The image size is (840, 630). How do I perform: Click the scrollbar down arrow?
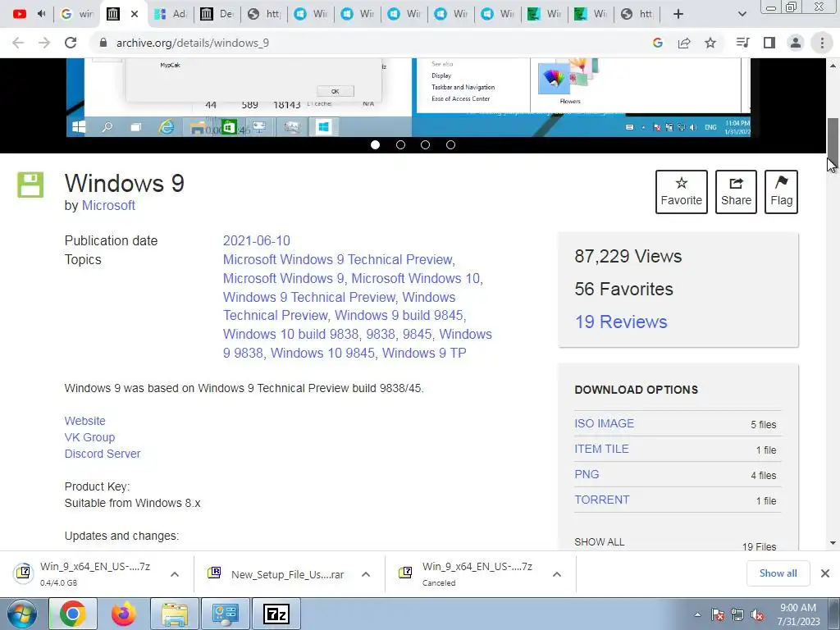[x=833, y=543]
